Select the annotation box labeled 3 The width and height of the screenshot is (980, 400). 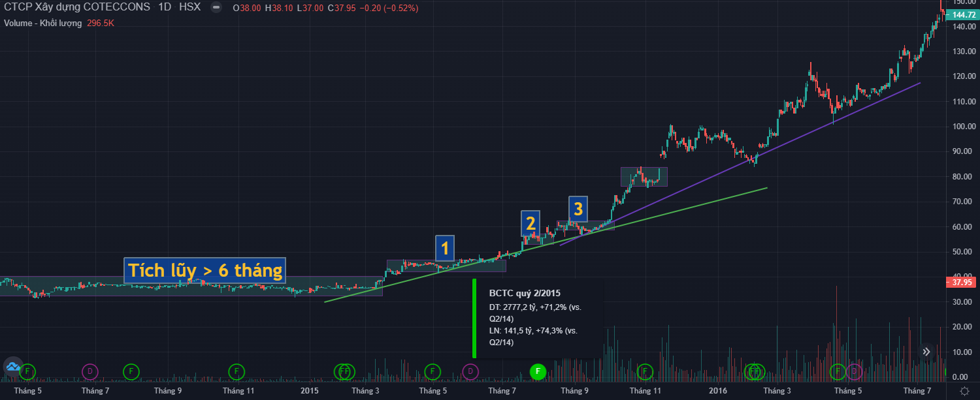coord(578,209)
